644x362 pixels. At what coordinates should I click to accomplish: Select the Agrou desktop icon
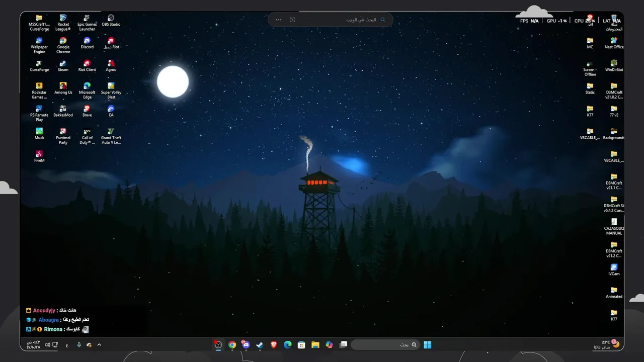point(111,66)
